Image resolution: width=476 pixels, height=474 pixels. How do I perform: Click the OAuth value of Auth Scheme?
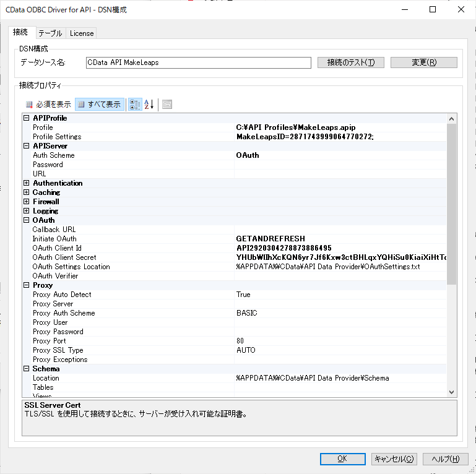(248, 155)
